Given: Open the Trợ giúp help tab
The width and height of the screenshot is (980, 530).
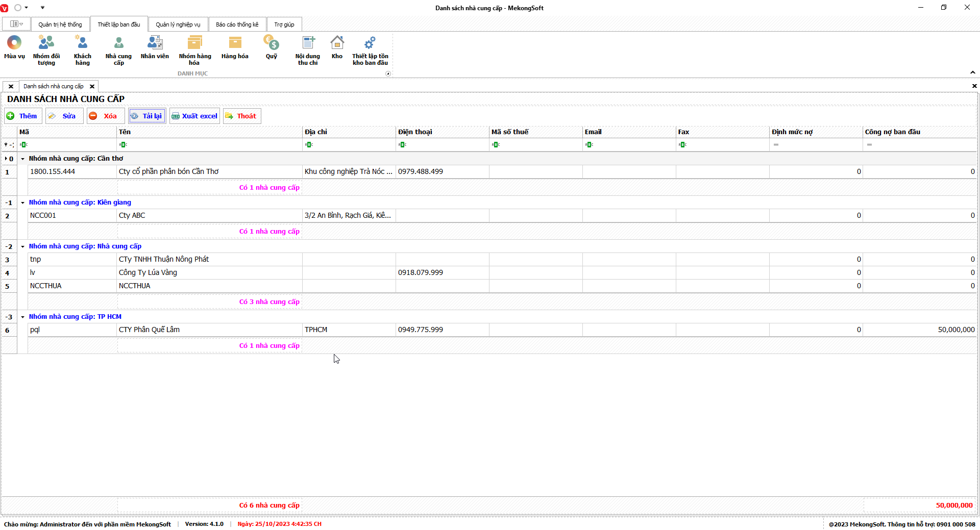Looking at the screenshot, I should click(x=284, y=24).
